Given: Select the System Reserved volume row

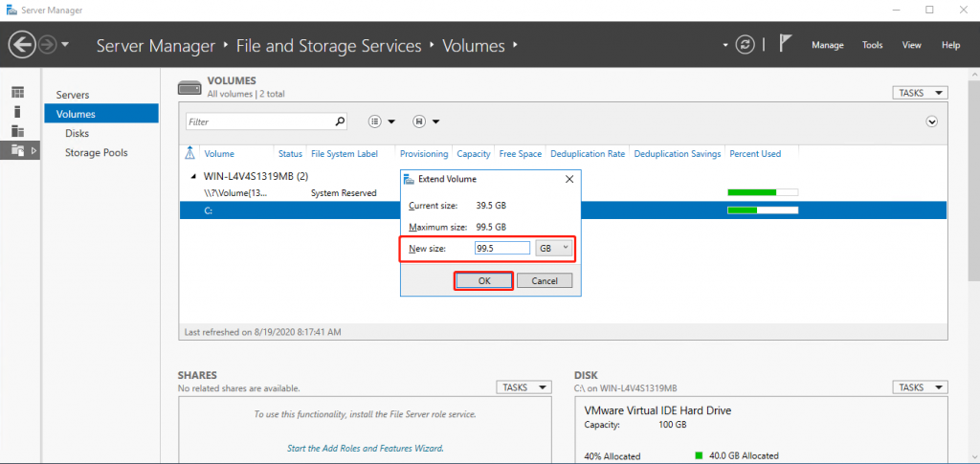Looking at the screenshot, I should click(x=563, y=193).
